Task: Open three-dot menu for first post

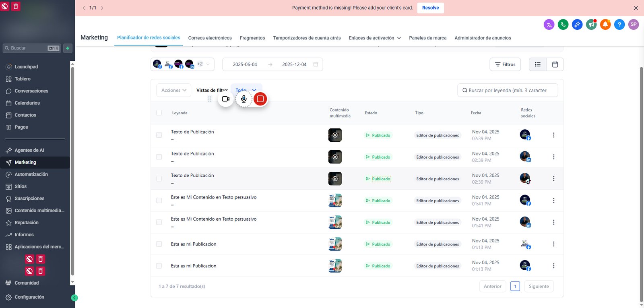Action: point(553,135)
